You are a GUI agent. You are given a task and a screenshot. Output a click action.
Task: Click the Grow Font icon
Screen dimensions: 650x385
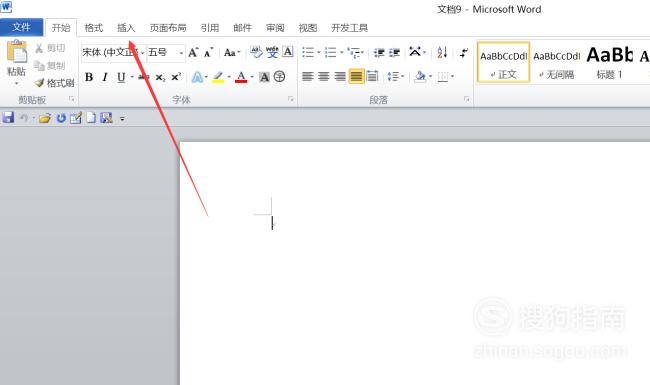coord(193,53)
